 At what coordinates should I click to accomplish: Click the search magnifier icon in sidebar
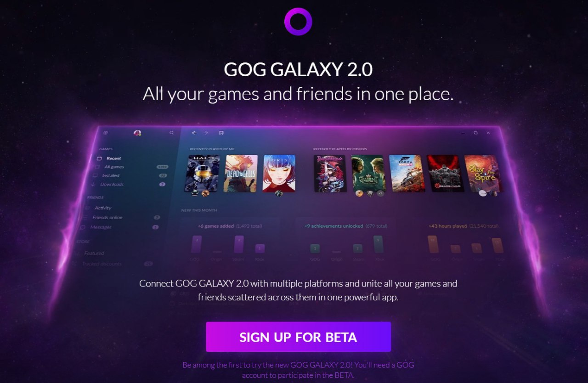point(171,133)
